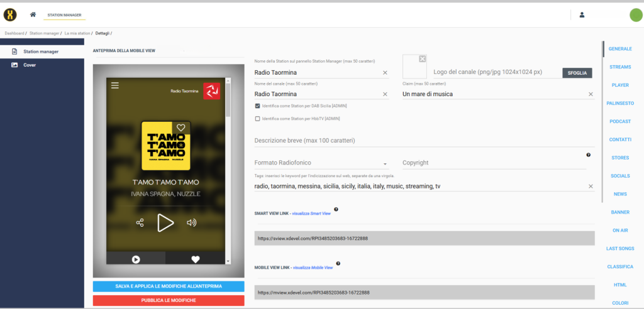Click the Station manager sidebar document icon
Screen dimensions: 644x309
tap(14, 51)
